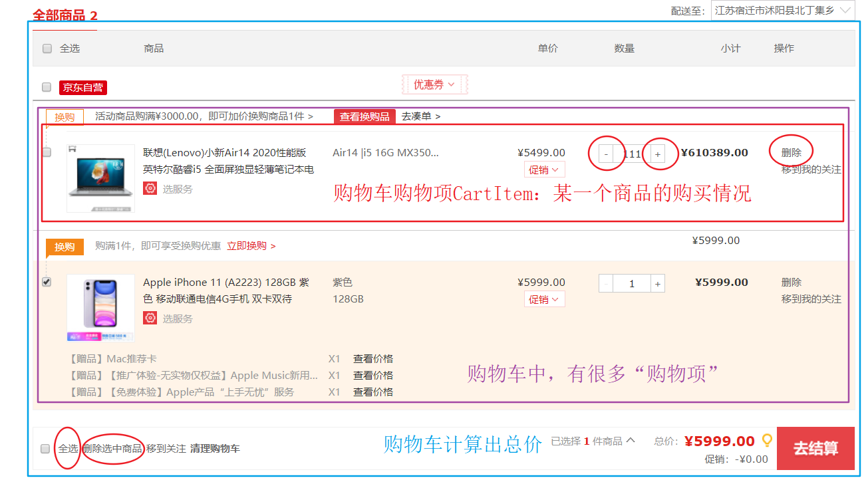Toggle the 京东自营 store checkbox
The image size is (868, 486).
(x=47, y=87)
